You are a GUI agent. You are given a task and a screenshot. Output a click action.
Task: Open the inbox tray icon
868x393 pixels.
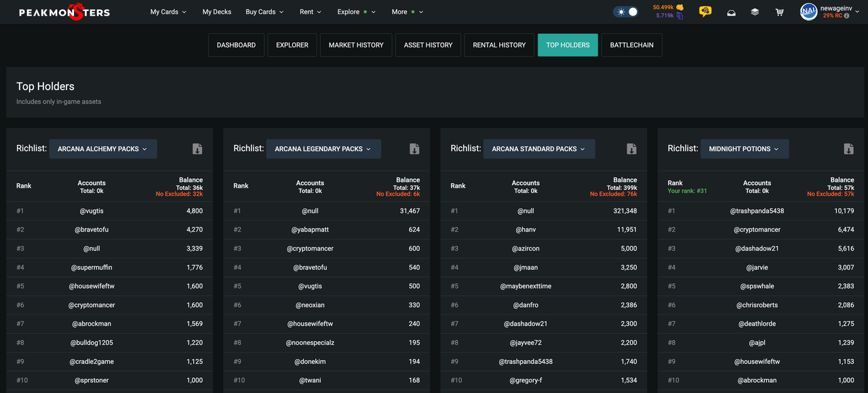pyautogui.click(x=731, y=12)
